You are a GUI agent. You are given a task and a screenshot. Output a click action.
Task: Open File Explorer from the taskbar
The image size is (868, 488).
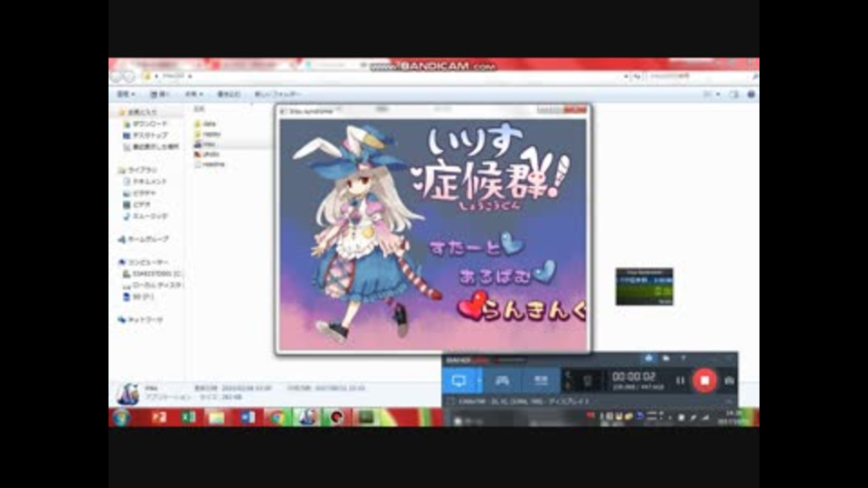(x=217, y=418)
